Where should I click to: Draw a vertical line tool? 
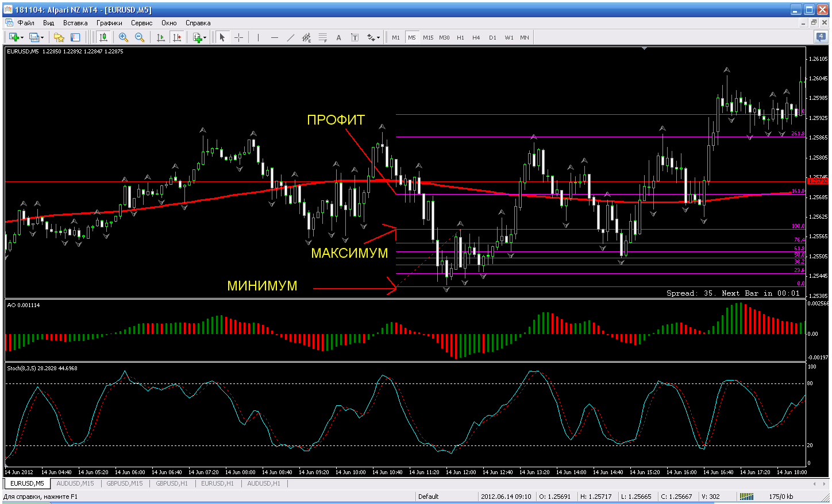pos(259,37)
